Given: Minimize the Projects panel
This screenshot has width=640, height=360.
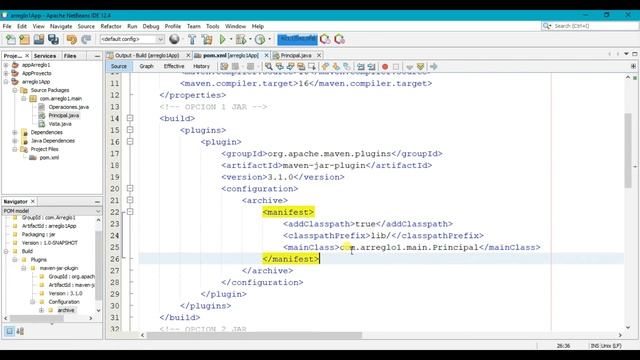Looking at the screenshot, I should pyautogui.click(x=97, y=56).
